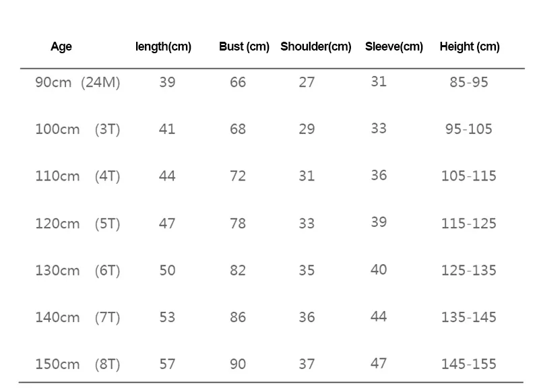539x392 pixels.
Task: Click the Age column header
Action: pyautogui.click(x=61, y=47)
